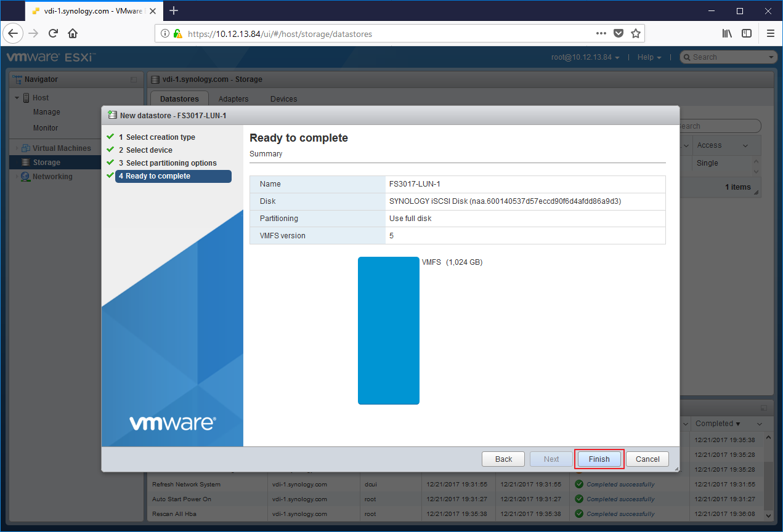Click the Networking globe icon
The width and height of the screenshot is (783, 532).
(26, 177)
